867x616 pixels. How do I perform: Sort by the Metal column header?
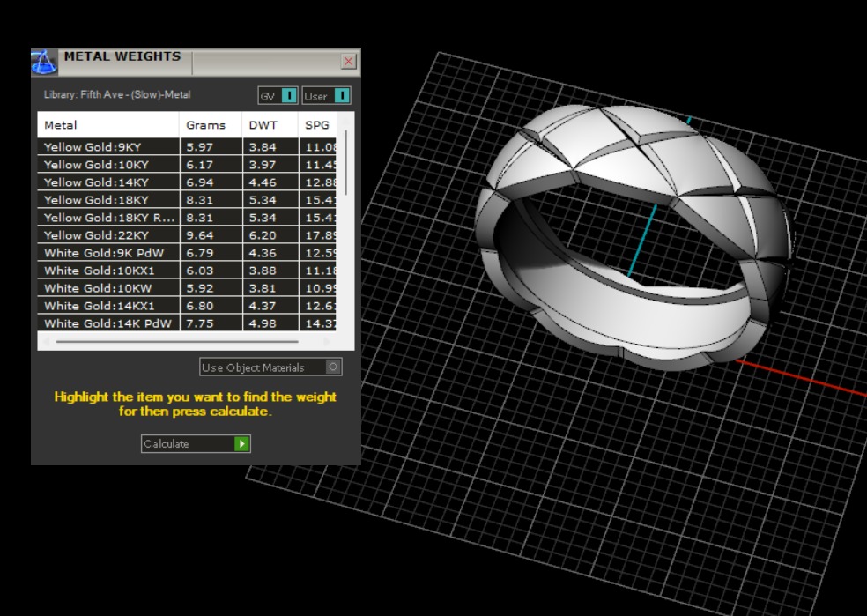(x=108, y=125)
